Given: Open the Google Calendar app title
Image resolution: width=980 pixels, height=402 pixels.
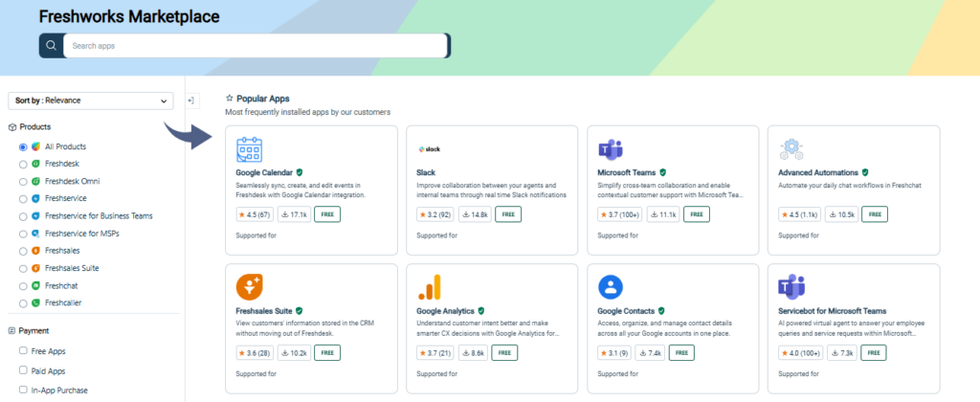Looking at the screenshot, I should tap(265, 172).
